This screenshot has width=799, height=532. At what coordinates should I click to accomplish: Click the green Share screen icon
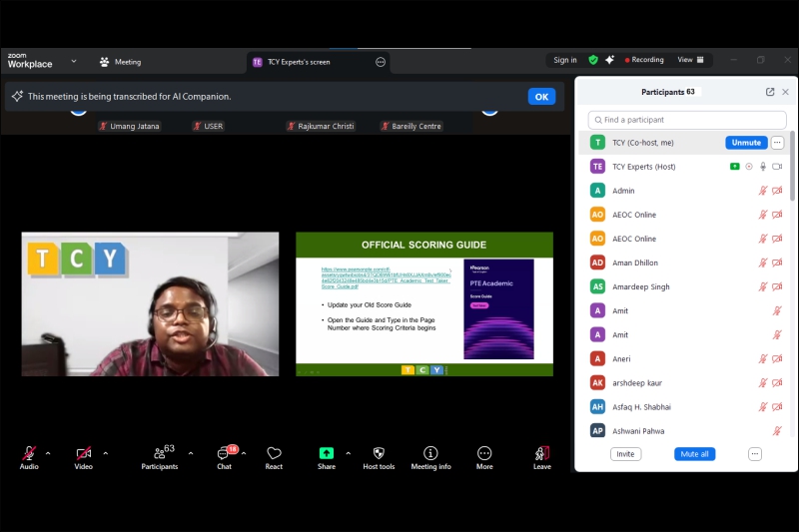pos(327,453)
